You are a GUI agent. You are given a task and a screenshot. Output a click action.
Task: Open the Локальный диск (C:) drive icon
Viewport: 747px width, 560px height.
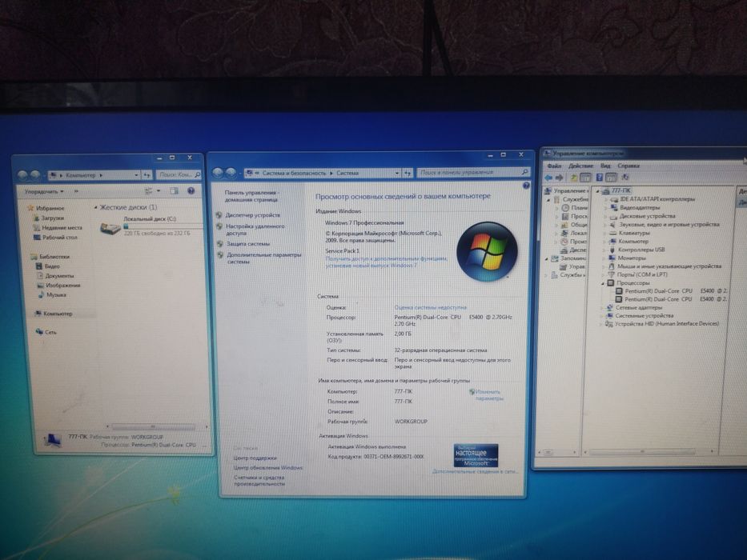click(x=110, y=229)
